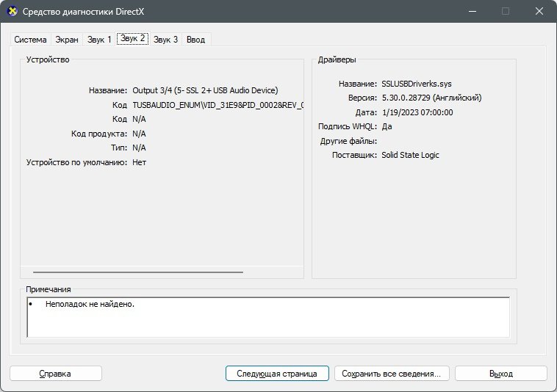Click the TUSBAUDIO_ENUM device code value
This screenshot has width=557, height=392.
point(218,105)
